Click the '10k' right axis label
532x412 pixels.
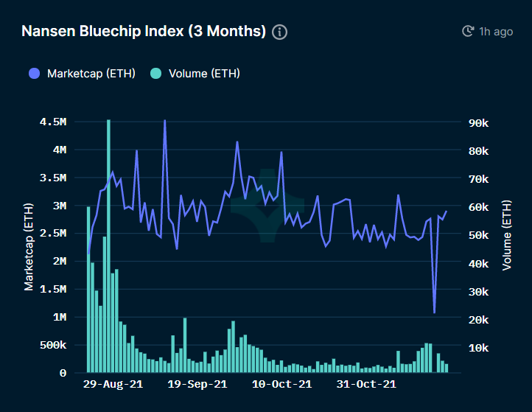(x=478, y=348)
